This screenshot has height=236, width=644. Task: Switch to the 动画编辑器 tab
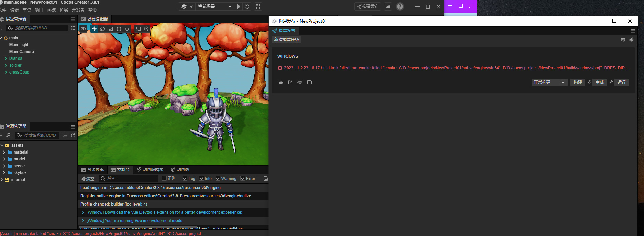tap(150, 170)
